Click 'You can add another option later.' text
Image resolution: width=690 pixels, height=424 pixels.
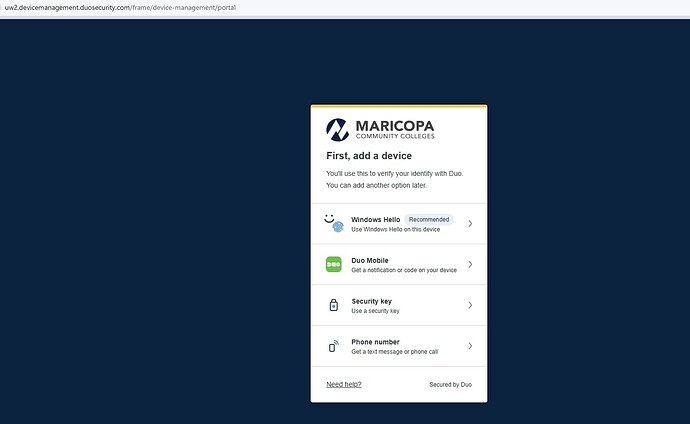click(x=376, y=185)
